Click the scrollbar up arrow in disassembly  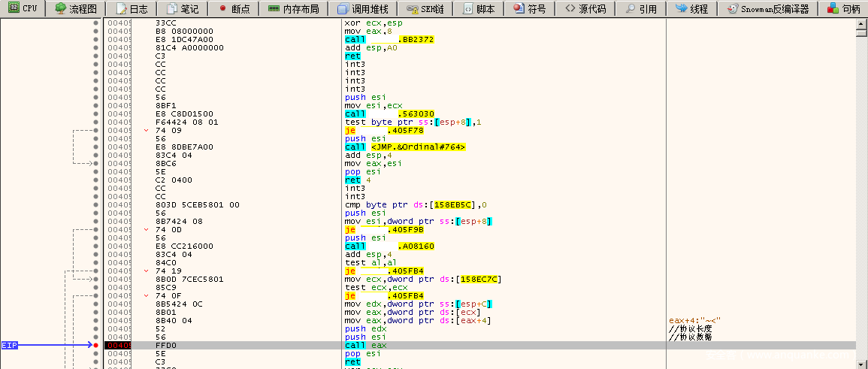click(861, 25)
